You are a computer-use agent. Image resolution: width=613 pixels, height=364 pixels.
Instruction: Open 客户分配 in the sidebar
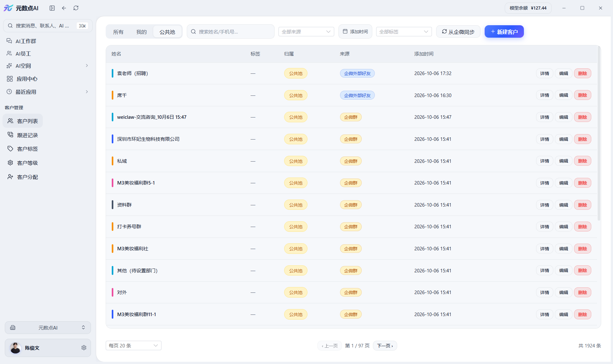click(23, 177)
